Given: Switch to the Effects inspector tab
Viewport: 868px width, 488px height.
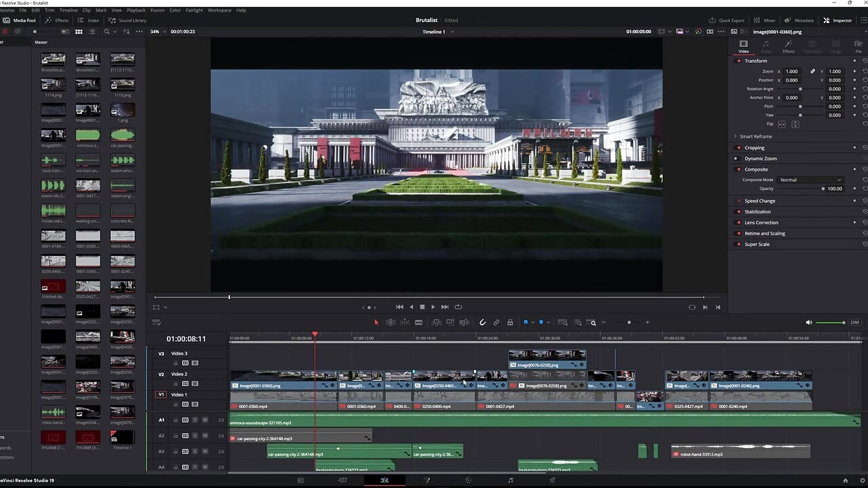Looking at the screenshot, I should tap(788, 46).
